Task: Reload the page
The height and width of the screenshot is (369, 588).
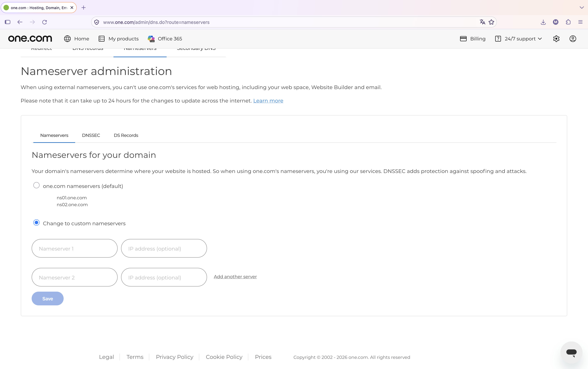Action: 44,22
